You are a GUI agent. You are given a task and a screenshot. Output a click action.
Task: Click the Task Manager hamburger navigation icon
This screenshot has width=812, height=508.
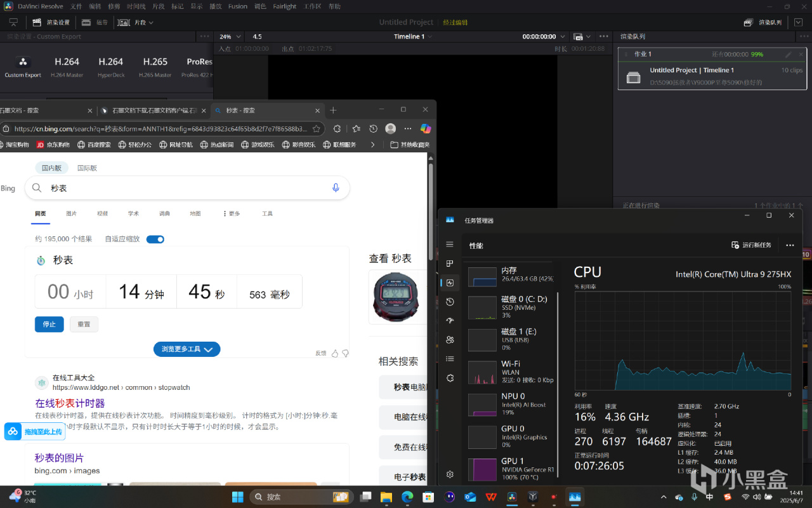(x=450, y=244)
